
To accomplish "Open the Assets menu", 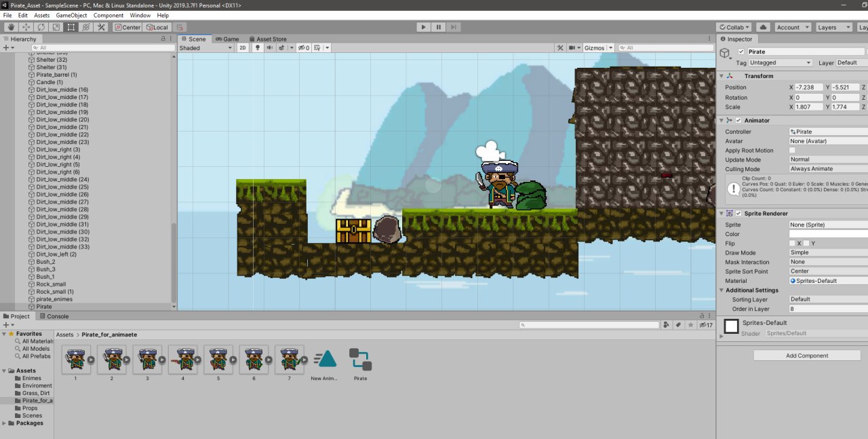I will [41, 15].
